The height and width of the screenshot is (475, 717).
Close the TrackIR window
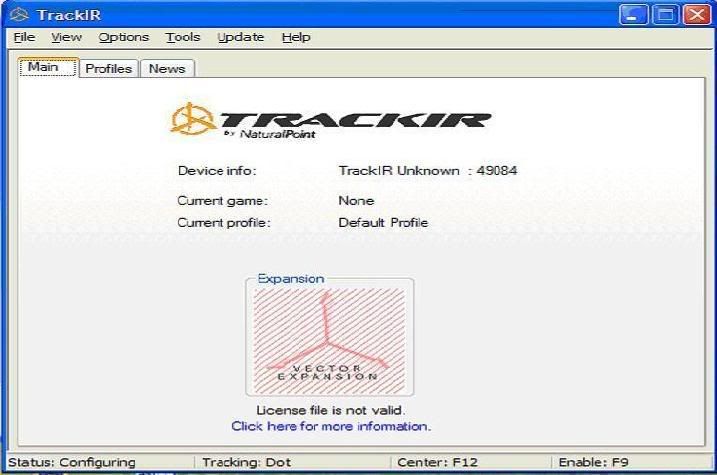[x=697, y=15]
